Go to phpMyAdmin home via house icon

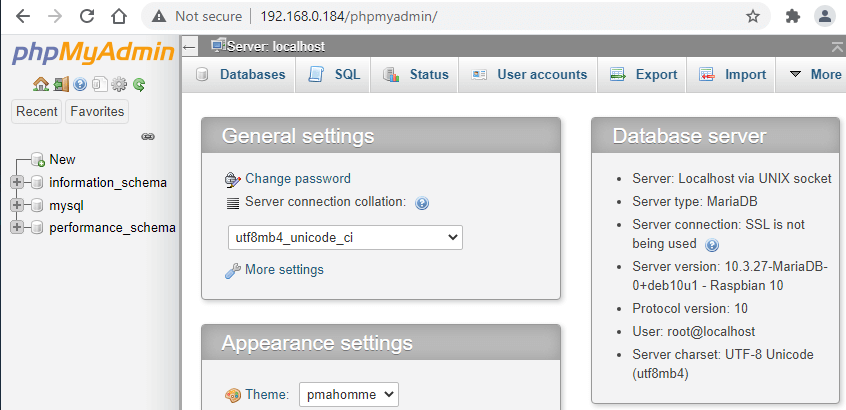coord(40,84)
